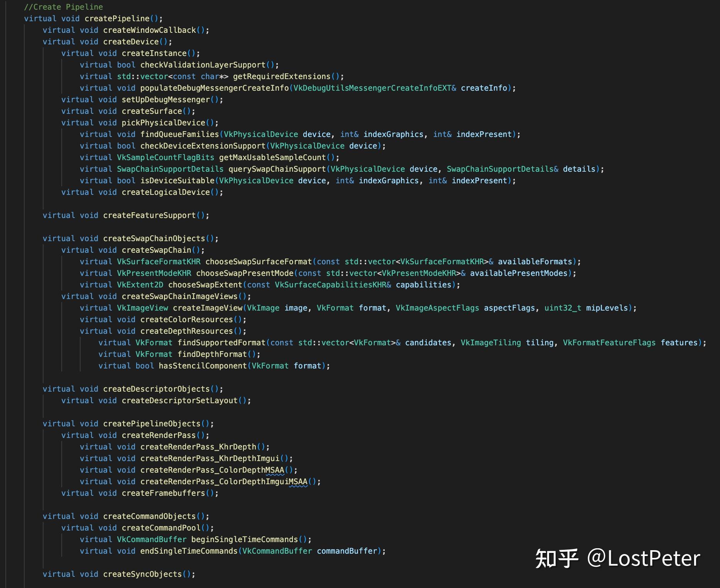Click the squiggly-underlined MSAA in createRenderPass_ColorDepthMSAA

point(275,470)
